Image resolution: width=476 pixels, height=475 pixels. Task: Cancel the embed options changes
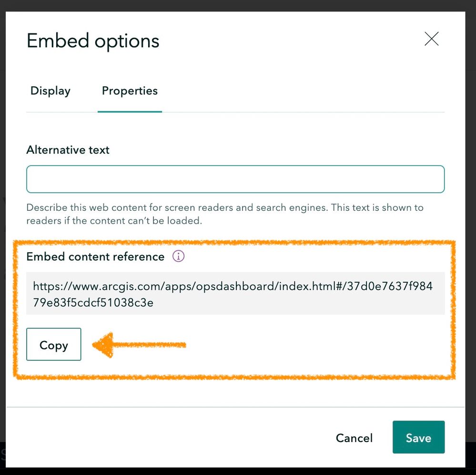pyautogui.click(x=354, y=437)
